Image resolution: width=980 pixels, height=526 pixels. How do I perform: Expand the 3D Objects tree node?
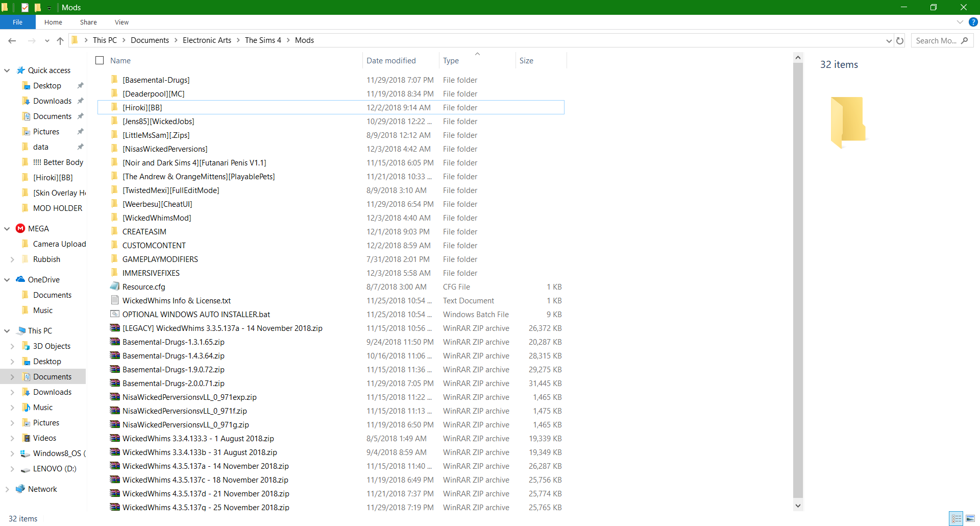(x=12, y=346)
